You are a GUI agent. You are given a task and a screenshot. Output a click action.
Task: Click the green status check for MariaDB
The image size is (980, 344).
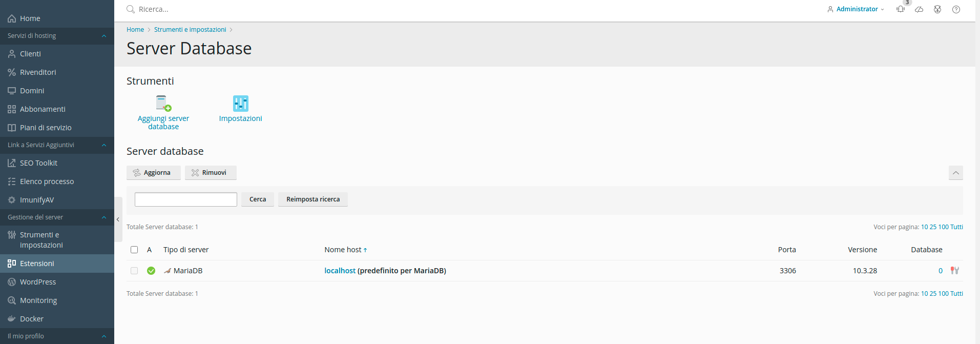tap(151, 271)
